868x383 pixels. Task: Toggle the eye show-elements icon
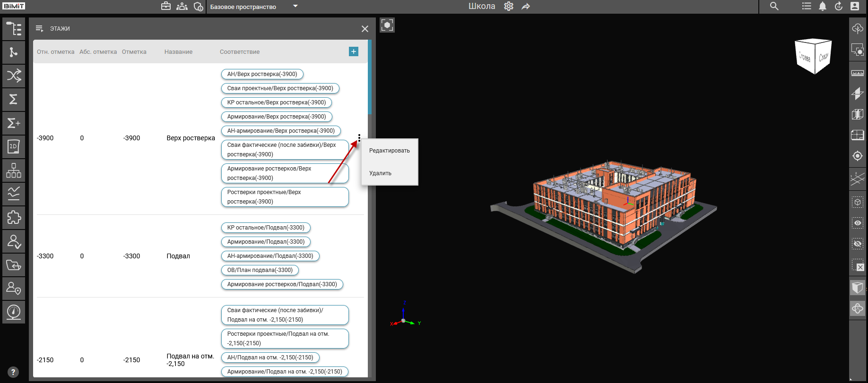tap(857, 223)
